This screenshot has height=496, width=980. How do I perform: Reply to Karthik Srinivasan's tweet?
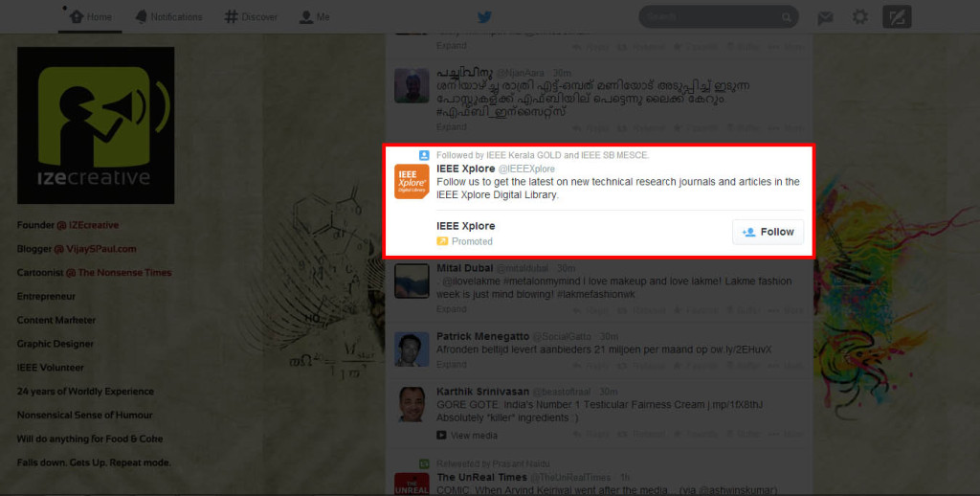590,434
